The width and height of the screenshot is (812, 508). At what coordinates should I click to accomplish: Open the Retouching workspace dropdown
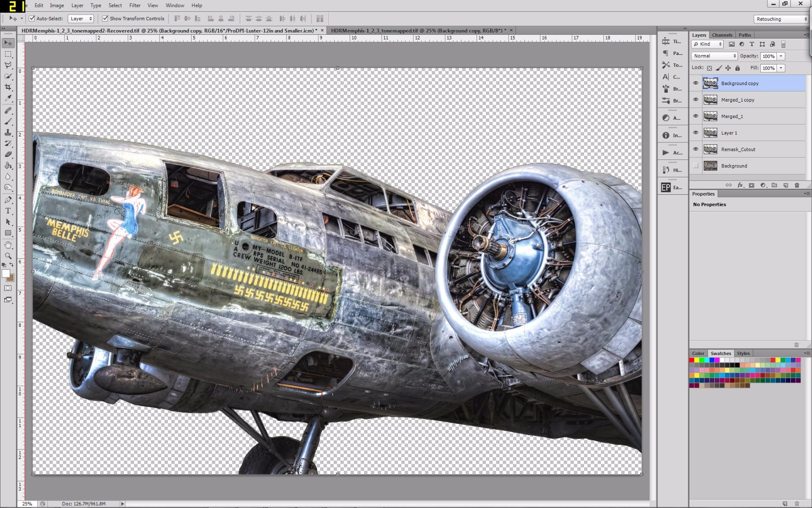tap(781, 19)
